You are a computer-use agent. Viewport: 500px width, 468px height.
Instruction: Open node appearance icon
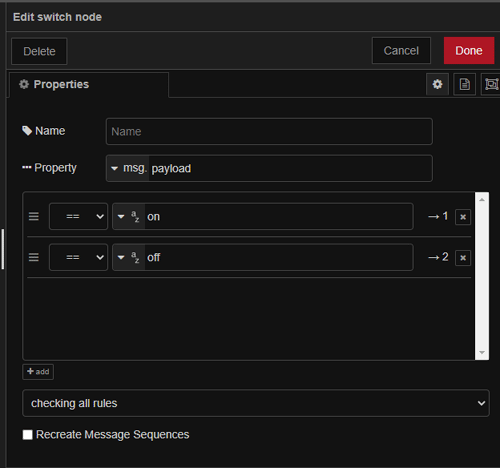[491, 84]
